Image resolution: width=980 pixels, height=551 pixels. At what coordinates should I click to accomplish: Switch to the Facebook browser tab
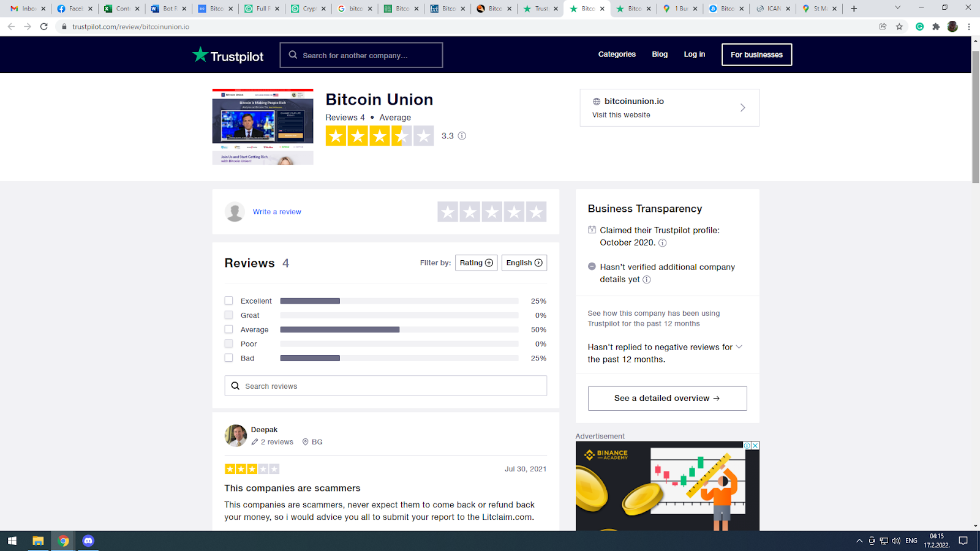pyautogui.click(x=75, y=9)
